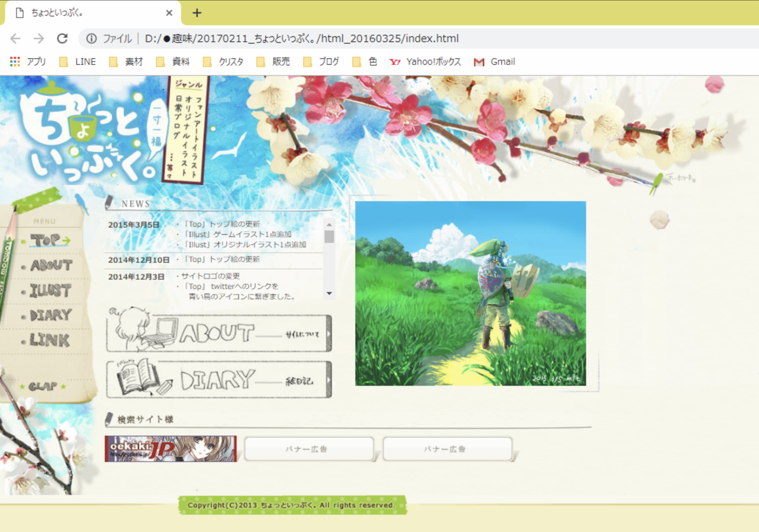Click the blue bird Twitter icon

pos(81,203)
